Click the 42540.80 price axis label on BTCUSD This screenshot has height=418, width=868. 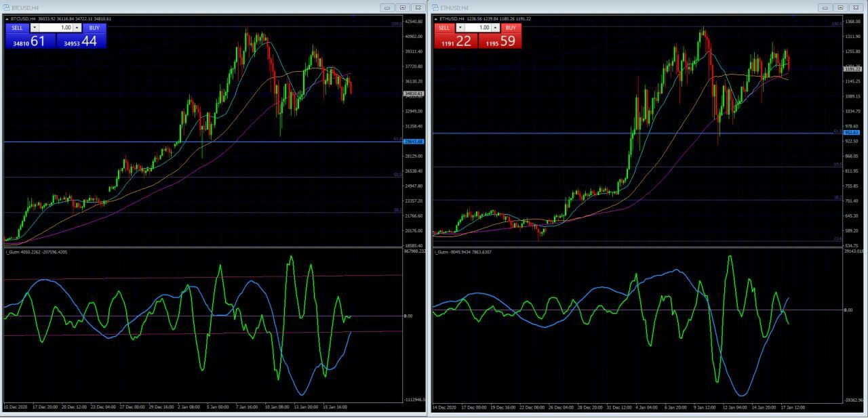(414, 22)
